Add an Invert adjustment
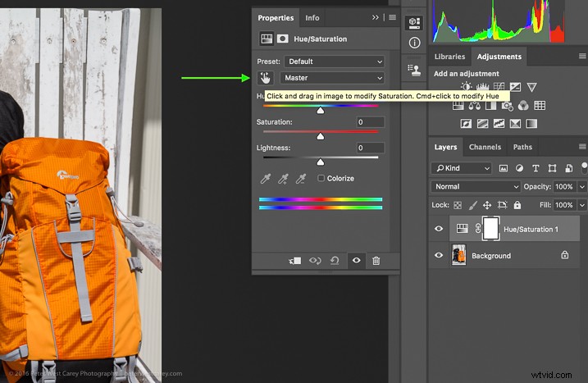 (466, 123)
